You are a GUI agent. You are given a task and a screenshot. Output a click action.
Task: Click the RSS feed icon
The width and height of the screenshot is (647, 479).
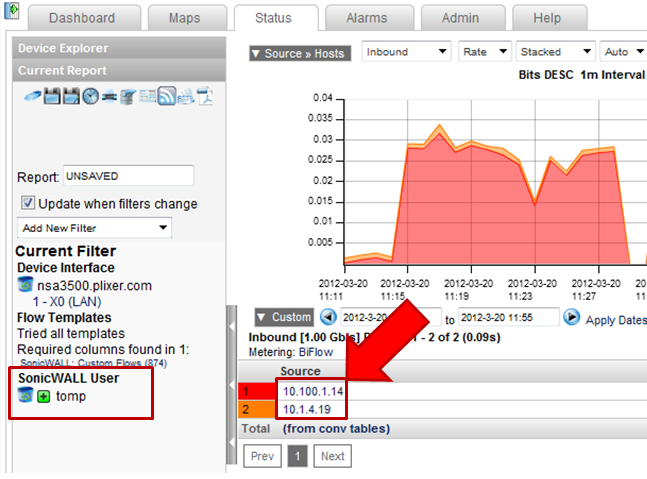(x=168, y=96)
